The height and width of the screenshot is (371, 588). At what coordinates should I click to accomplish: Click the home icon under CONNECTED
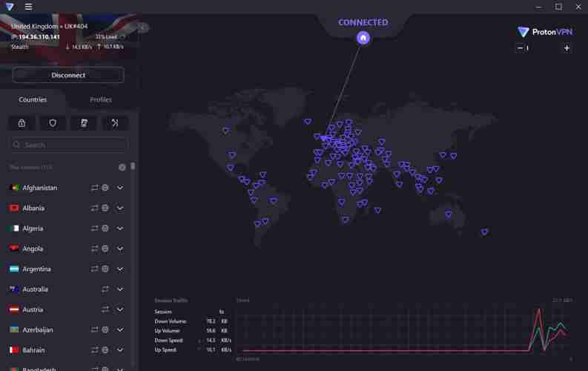[363, 38]
